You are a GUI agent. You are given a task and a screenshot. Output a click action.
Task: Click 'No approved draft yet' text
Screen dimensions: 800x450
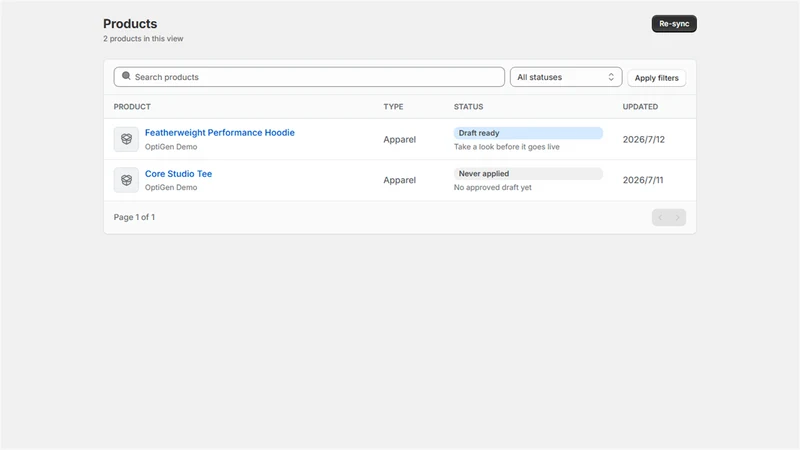tap(492, 188)
